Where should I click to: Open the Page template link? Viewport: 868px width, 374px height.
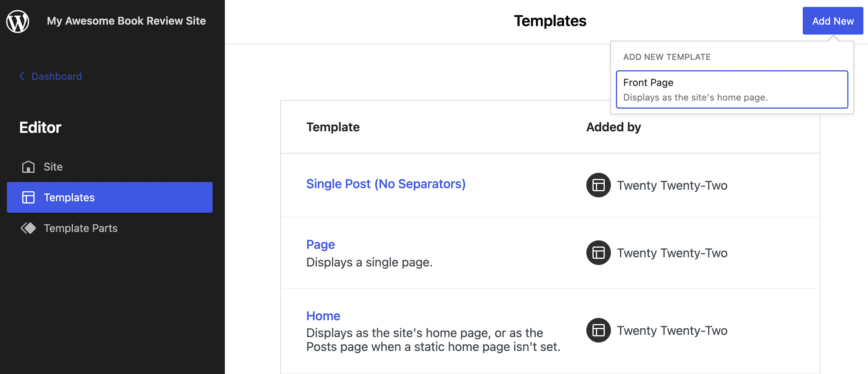pos(320,245)
